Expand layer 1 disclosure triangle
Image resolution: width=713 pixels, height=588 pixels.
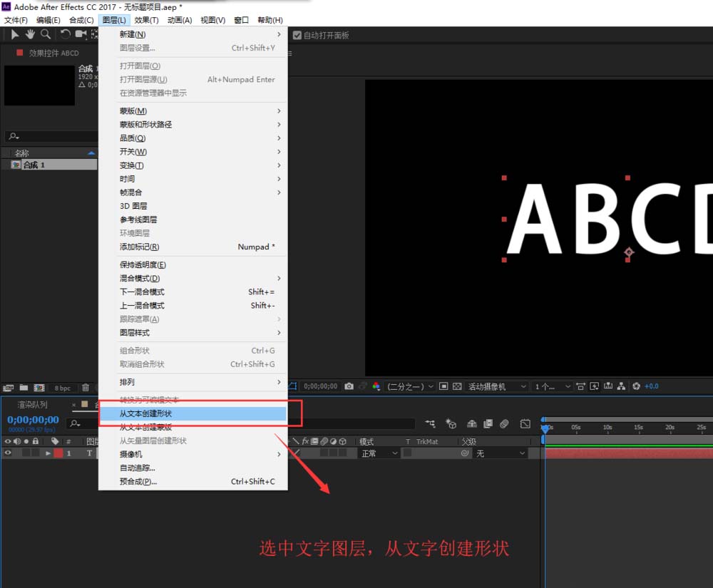tap(48, 453)
